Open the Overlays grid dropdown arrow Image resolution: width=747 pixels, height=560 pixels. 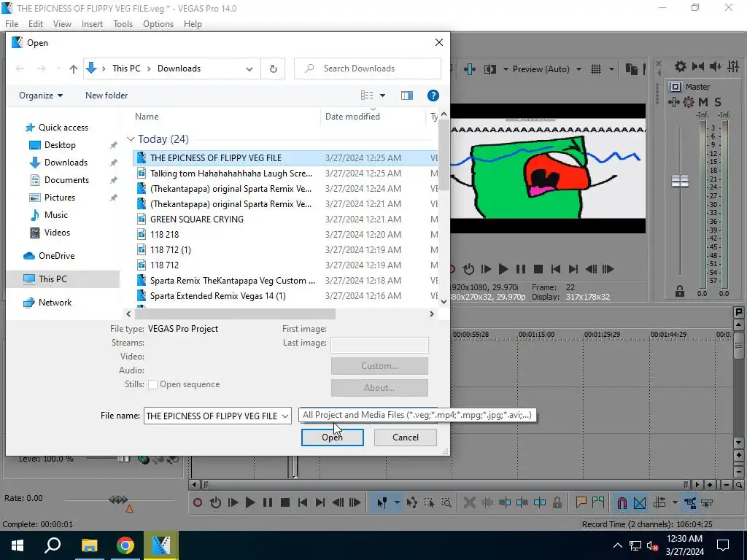click(x=611, y=69)
